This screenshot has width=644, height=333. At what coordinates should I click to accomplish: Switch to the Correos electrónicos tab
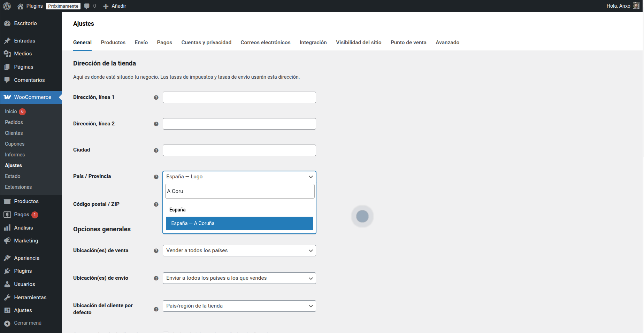pyautogui.click(x=265, y=42)
